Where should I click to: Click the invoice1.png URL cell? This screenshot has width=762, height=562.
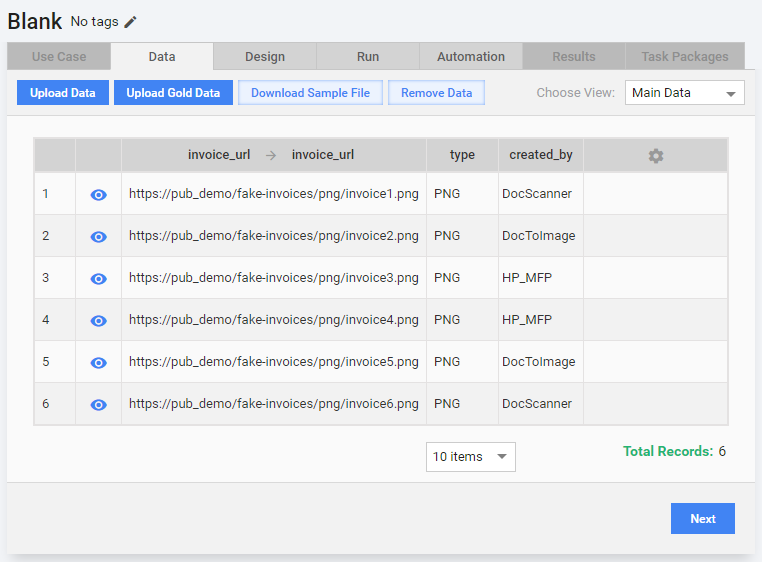(274, 193)
